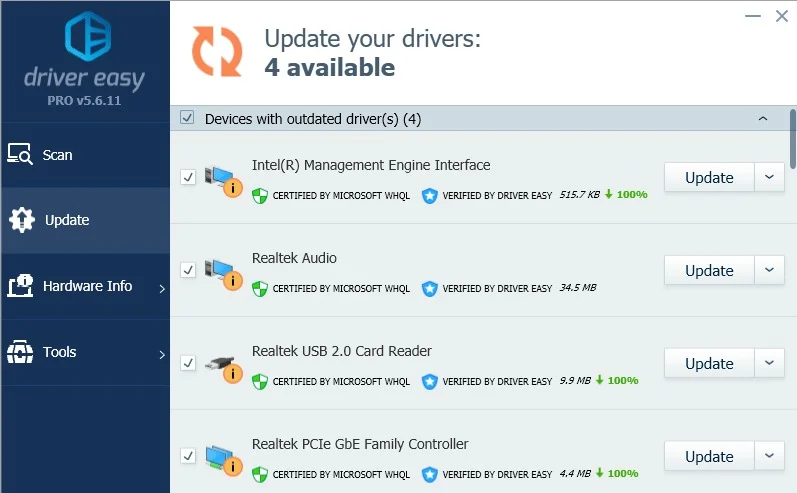The image size is (797, 493).
Task: Click WHQL green shield icon for USB Card Reader
Action: coord(260,381)
